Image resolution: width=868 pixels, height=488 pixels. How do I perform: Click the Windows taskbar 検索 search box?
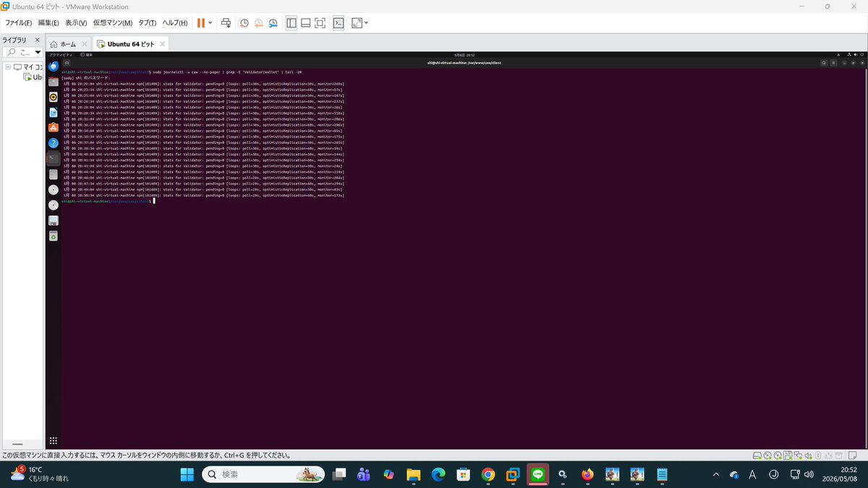pyautogui.click(x=263, y=474)
